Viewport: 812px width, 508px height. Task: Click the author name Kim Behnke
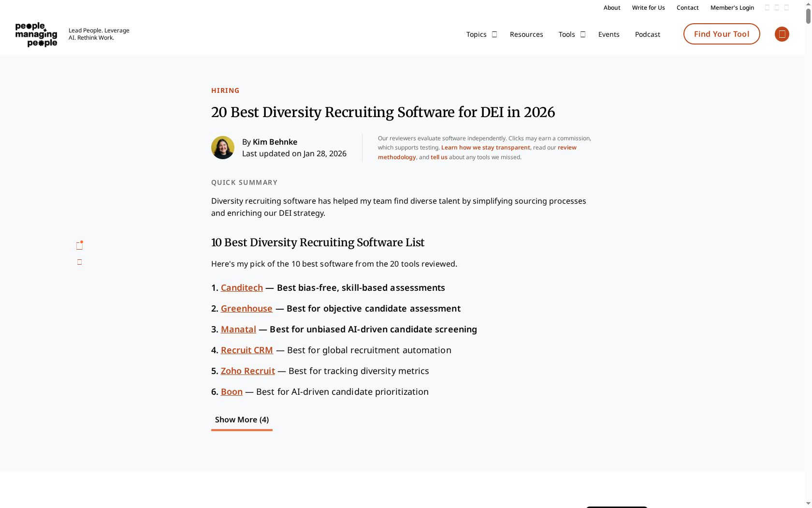tap(275, 142)
